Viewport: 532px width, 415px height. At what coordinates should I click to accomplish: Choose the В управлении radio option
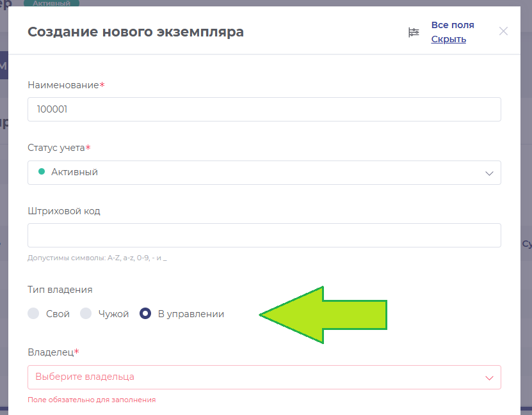click(x=145, y=314)
